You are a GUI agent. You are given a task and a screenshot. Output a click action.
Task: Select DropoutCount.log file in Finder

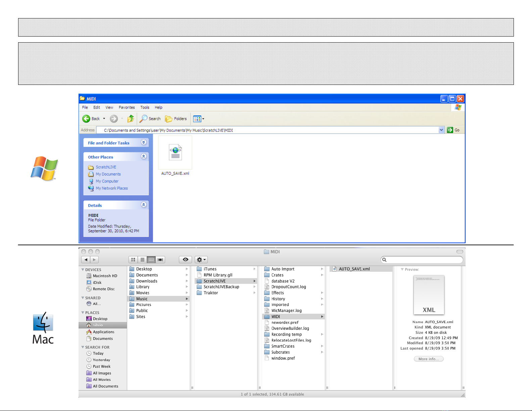(x=293, y=287)
